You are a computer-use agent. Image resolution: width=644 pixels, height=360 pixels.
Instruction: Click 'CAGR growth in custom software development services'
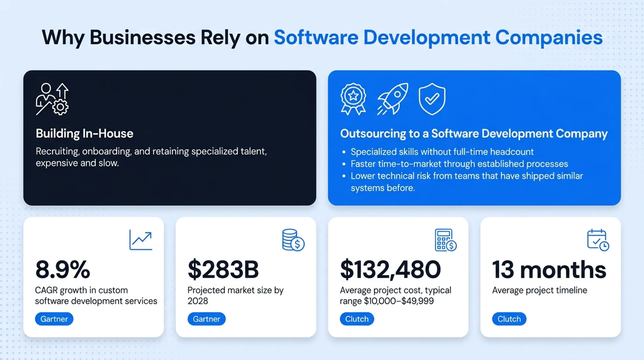96,296
